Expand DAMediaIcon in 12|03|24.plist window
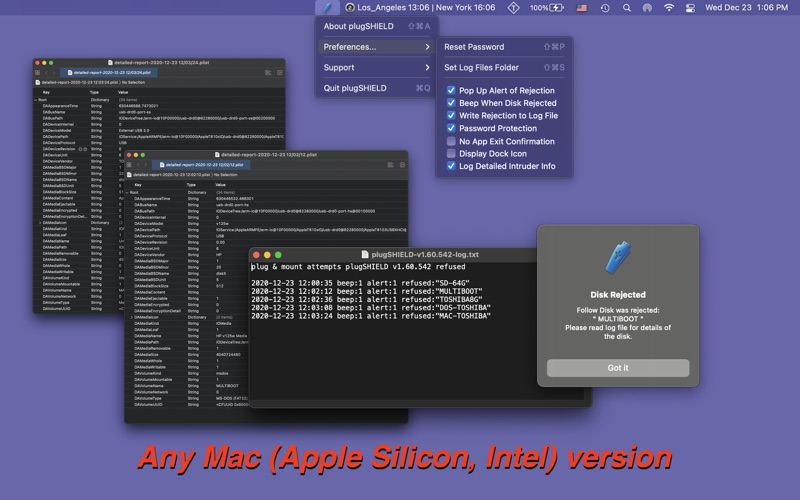This screenshot has height=500, width=800. pyautogui.click(x=40, y=223)
